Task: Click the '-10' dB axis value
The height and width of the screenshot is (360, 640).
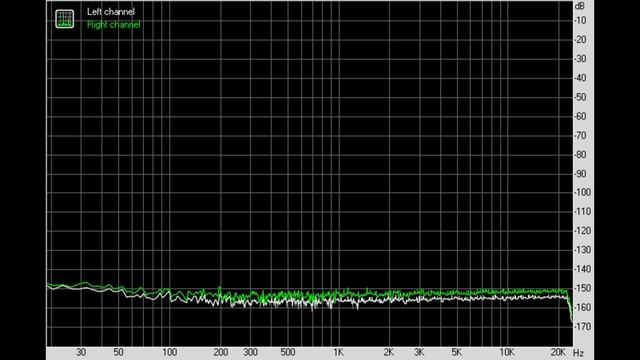Action: click(580, 20)
